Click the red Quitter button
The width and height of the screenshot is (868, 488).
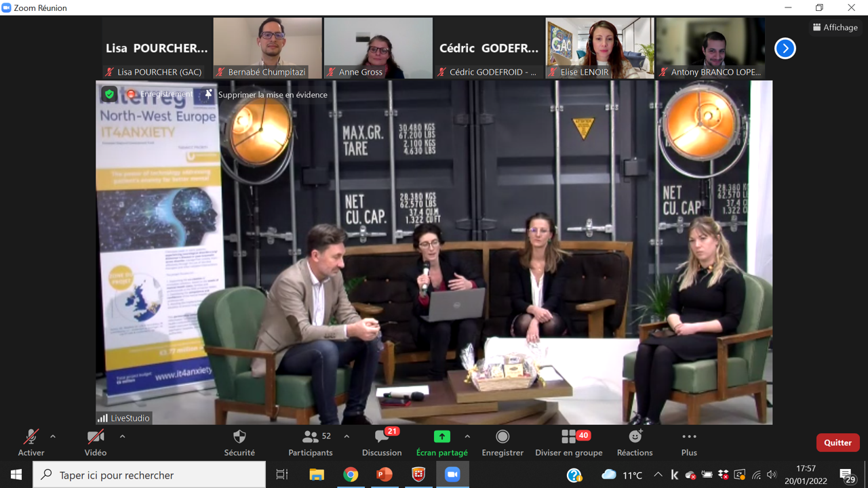(837, 443)
